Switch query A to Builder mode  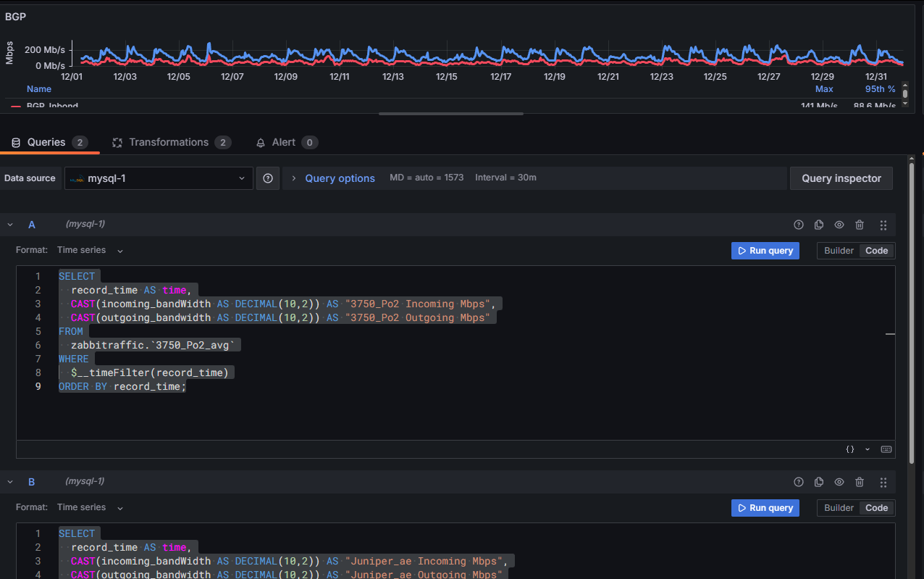coord(839,251)
